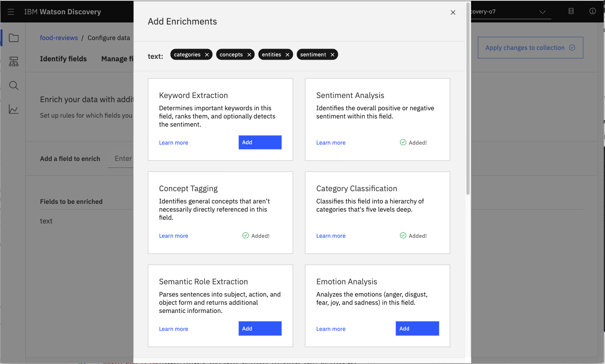This screenshot has width=605, height=364.
Task: Click Apply changes to collection button
Action: [531, 48]
